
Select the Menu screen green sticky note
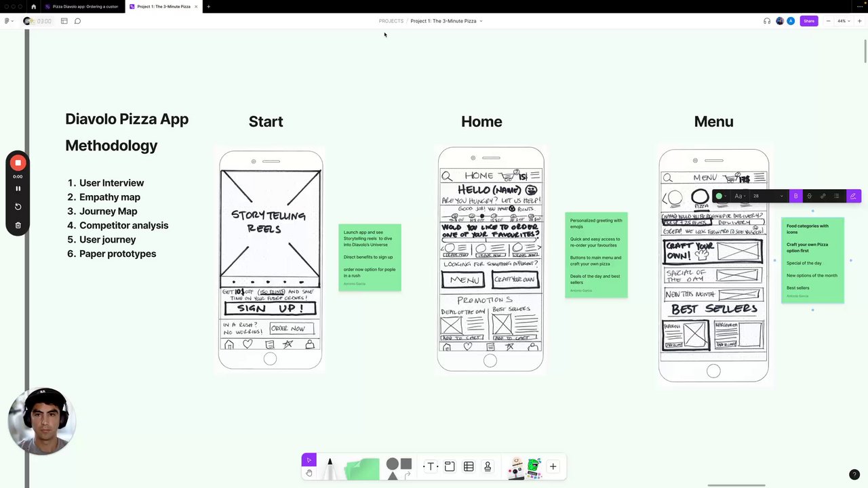(x=812, y=260)
